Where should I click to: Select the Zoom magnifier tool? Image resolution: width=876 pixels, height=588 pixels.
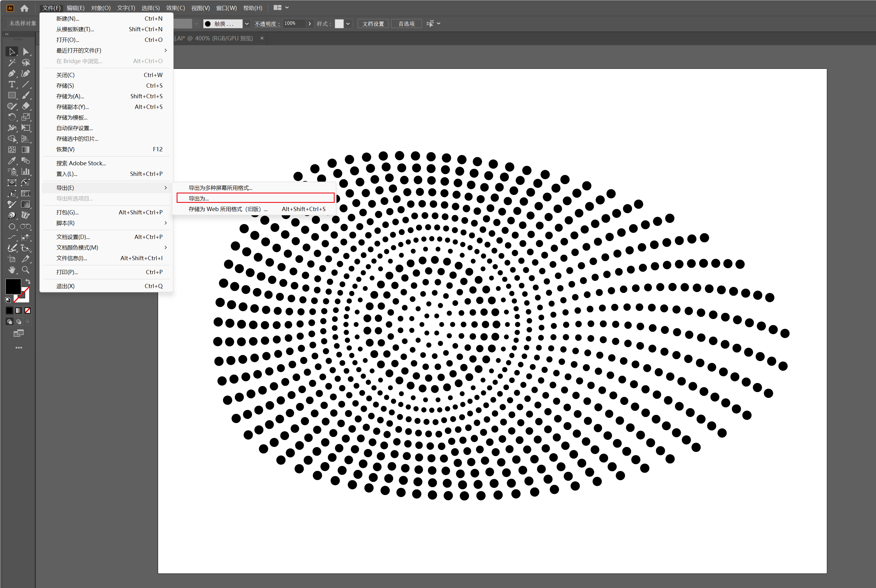pyautogui.click(x=25, y=270)
